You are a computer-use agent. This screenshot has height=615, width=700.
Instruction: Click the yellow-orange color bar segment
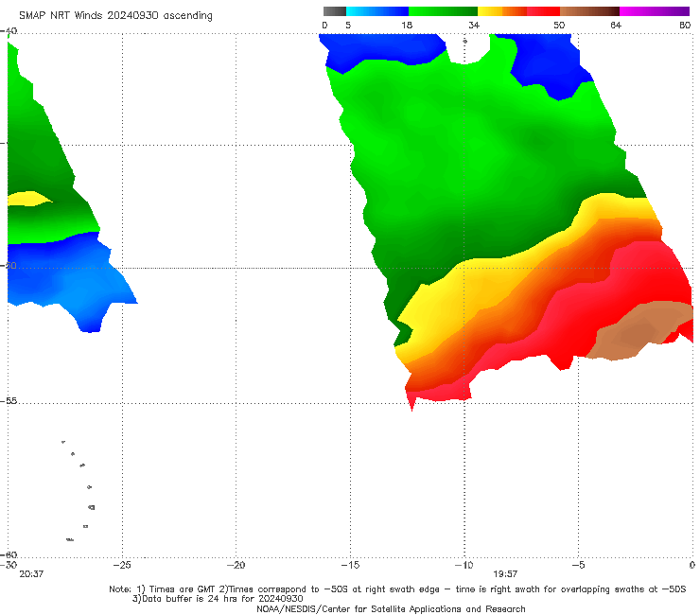click(x=502, y=11)
